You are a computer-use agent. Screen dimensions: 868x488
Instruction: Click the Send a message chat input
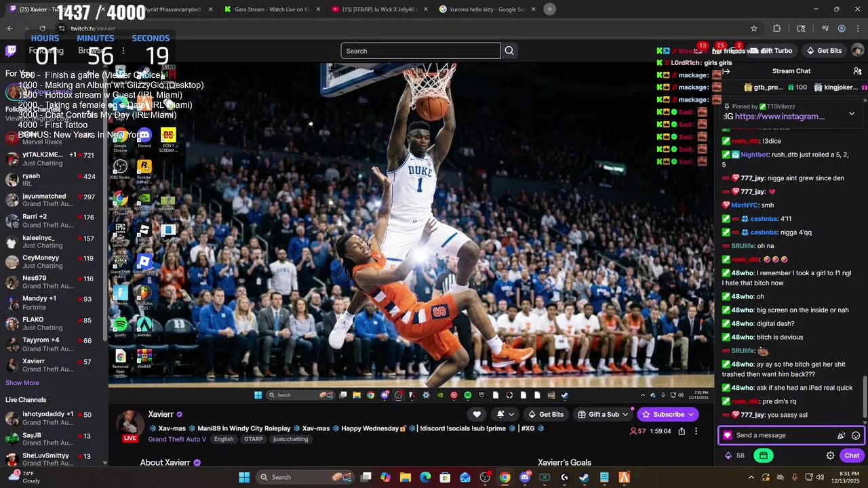click(x=780, y=435)
